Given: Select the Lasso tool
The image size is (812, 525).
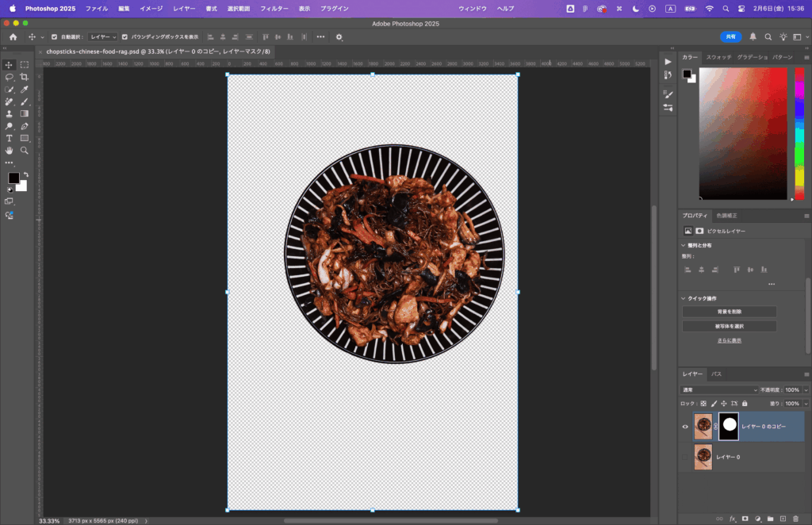Looking at the screenshot, I should point(10,77).
